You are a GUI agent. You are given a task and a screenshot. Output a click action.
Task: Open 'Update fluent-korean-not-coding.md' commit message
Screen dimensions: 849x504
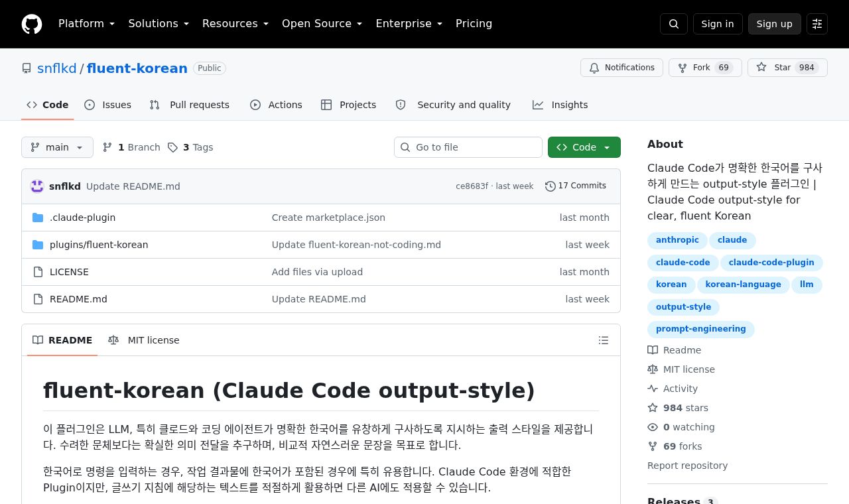point(356,245)
